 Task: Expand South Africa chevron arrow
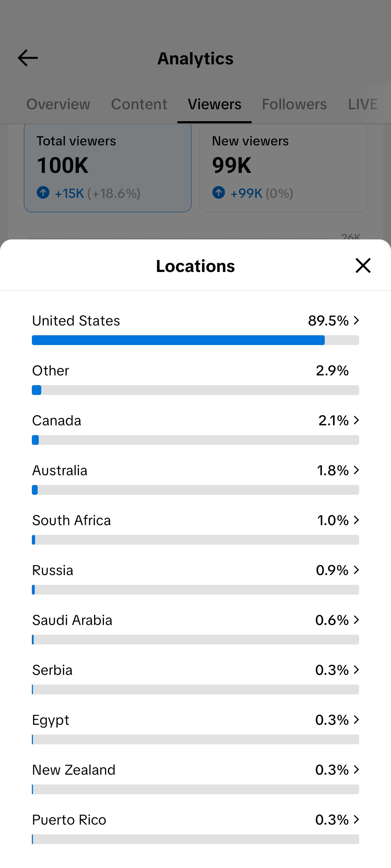[356, 520]
